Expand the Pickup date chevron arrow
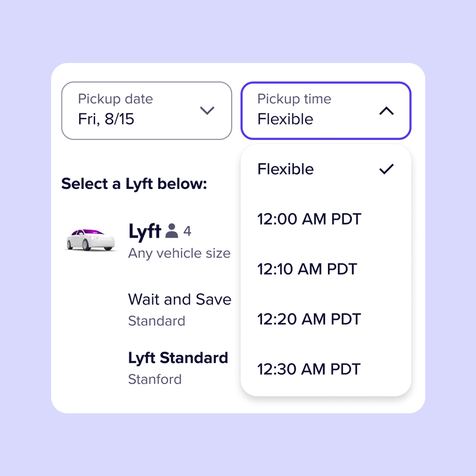476x476 pixels. point(207,110)
